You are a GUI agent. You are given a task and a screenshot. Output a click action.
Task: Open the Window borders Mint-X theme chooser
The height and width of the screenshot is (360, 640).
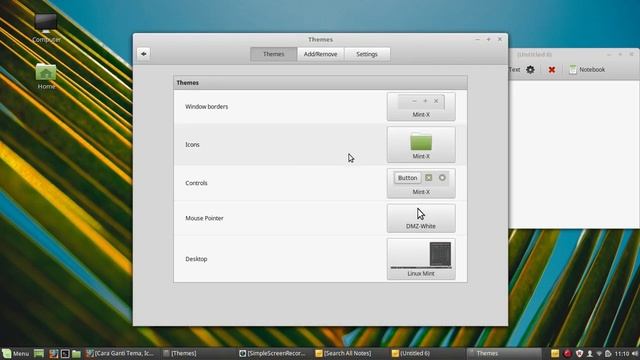(421, 107)
